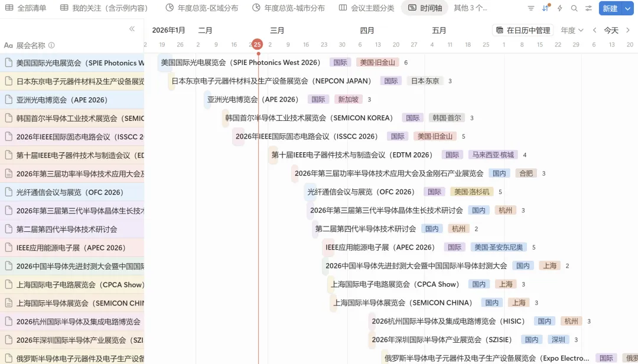Open dropdown arrow next to 新建
Screen dimensions: 638x364
click(628, 8)
